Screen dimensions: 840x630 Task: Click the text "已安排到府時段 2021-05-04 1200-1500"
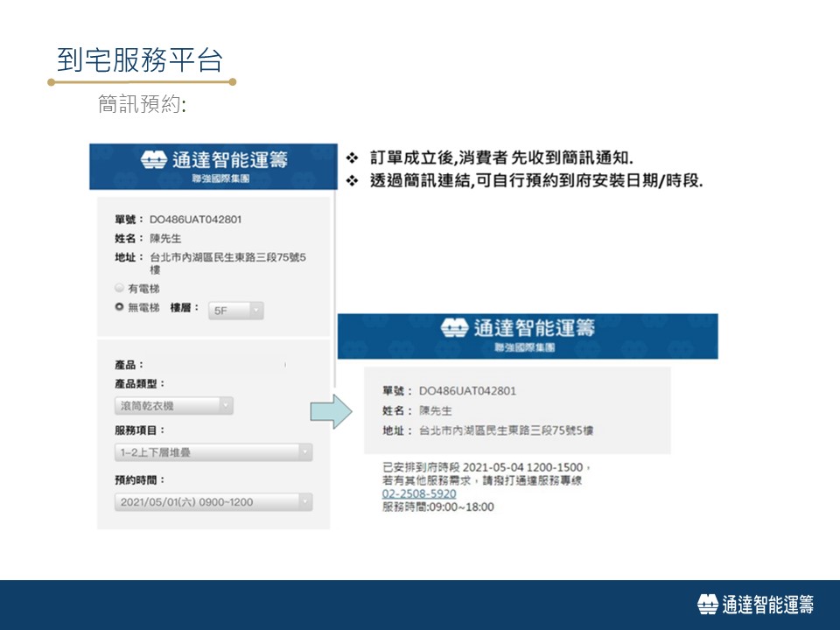coord(483,467)
